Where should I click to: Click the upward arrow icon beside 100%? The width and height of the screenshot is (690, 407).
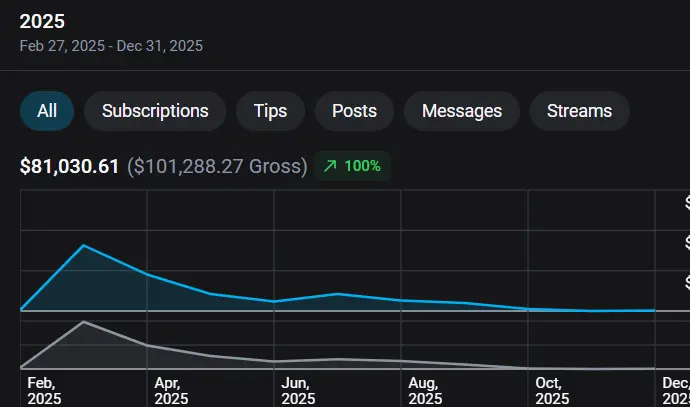coord(330,166)
